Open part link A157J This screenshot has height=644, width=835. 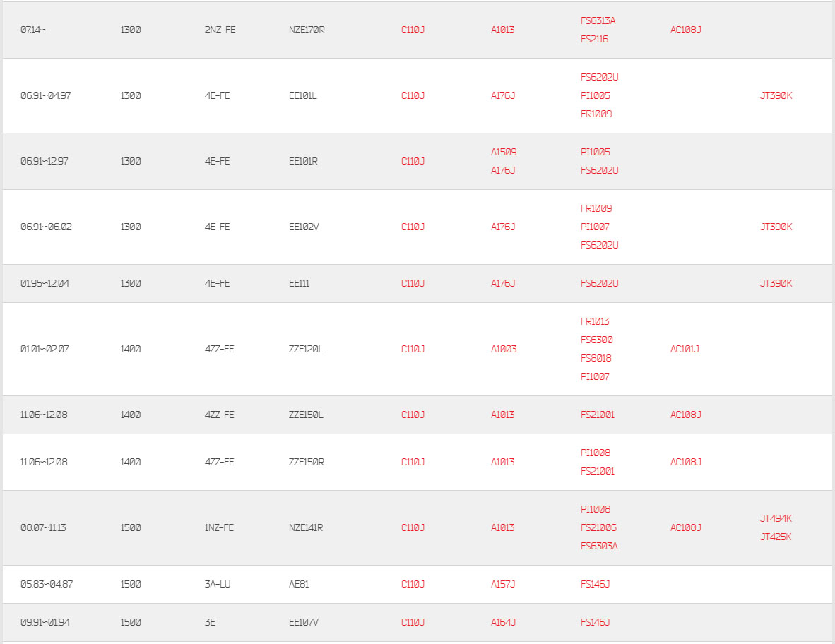click(503, 585)
